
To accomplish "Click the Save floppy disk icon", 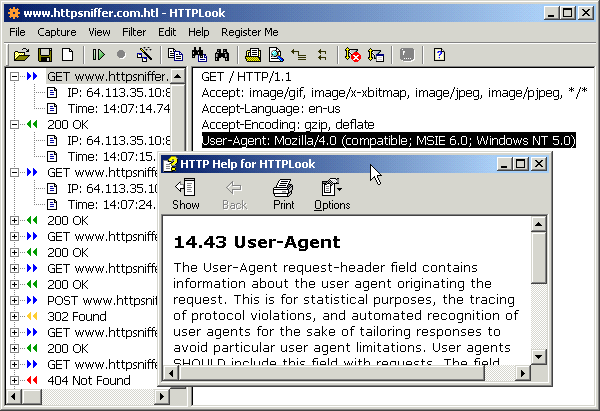I will (x=45, y=55).
